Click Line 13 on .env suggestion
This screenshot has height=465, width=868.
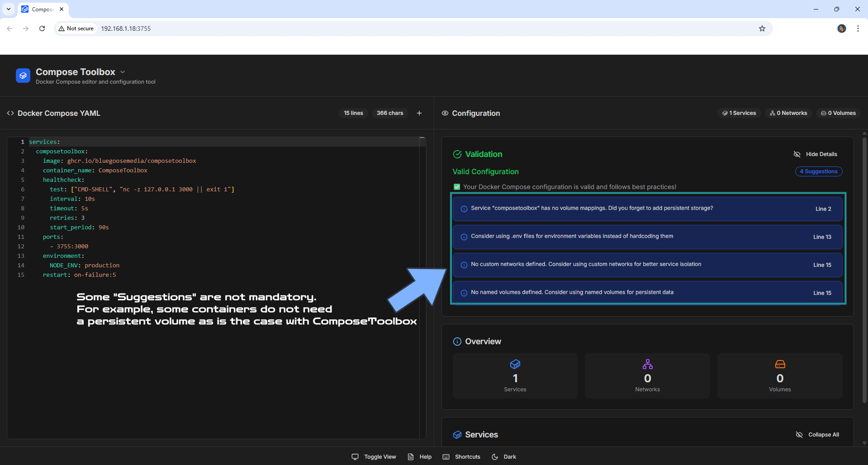[x=822, y=237]
